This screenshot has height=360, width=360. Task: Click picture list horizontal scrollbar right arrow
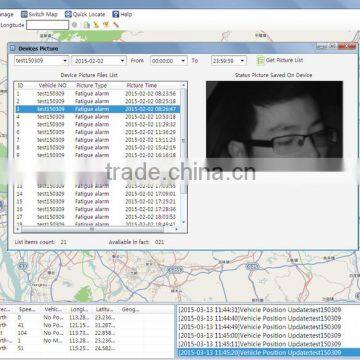177,230
